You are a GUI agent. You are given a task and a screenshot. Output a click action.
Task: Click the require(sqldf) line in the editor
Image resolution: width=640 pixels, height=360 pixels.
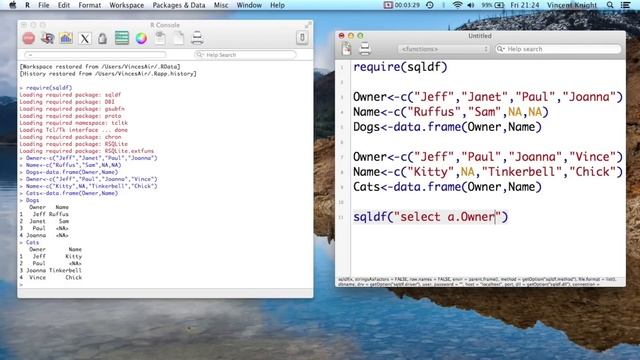(400, 67)
